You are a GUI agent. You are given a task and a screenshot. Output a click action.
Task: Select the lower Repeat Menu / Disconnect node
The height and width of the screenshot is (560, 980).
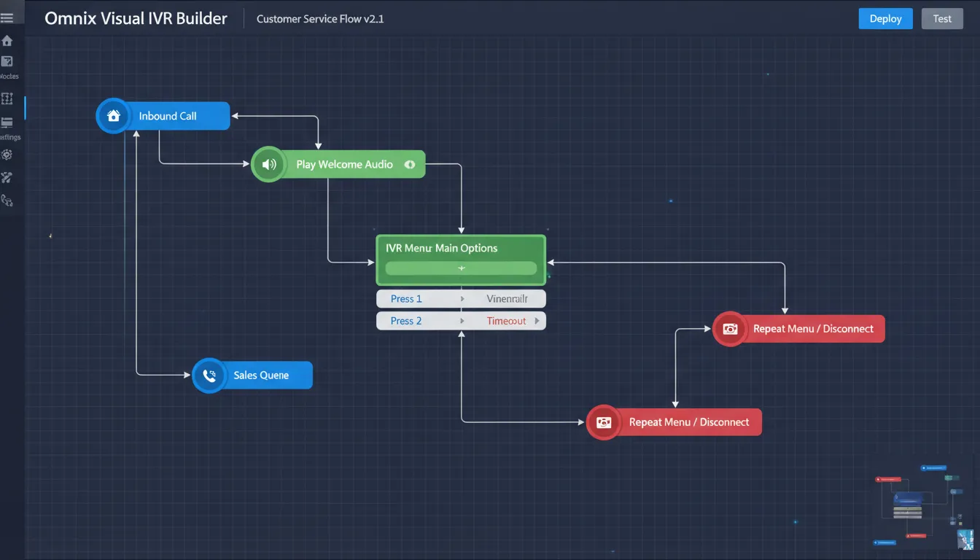click(674, 422)
